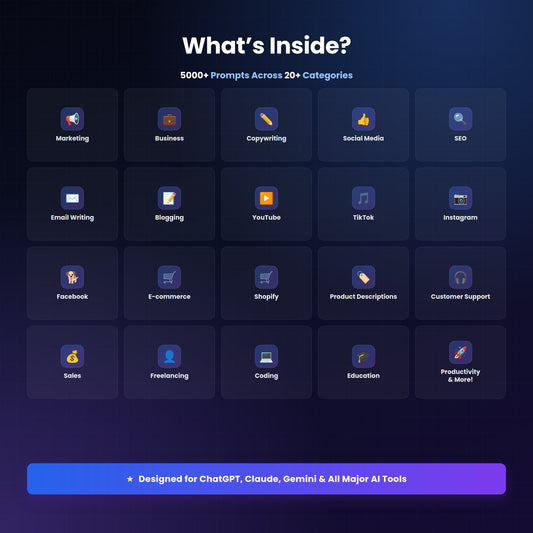Click the Freelancing person icon

[x=169, y=357]
